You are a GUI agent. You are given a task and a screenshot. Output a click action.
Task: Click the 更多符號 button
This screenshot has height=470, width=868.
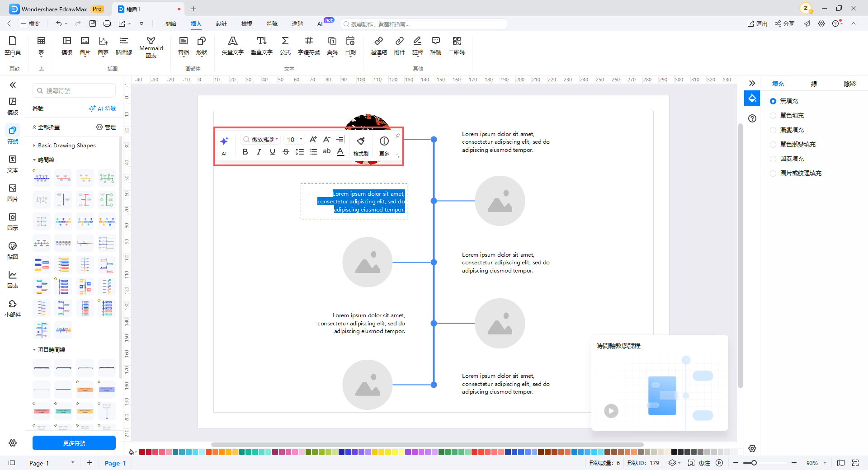click(x=74, y=443)
